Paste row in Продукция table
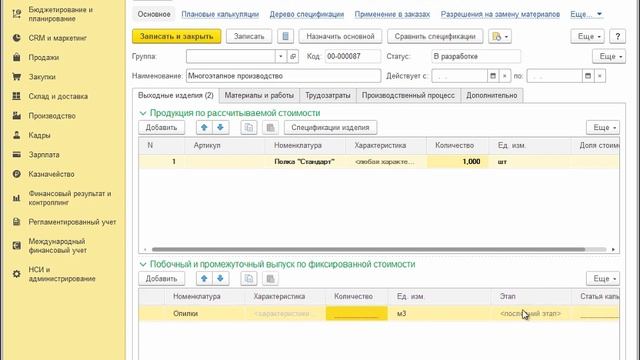 tap(270, 127)
